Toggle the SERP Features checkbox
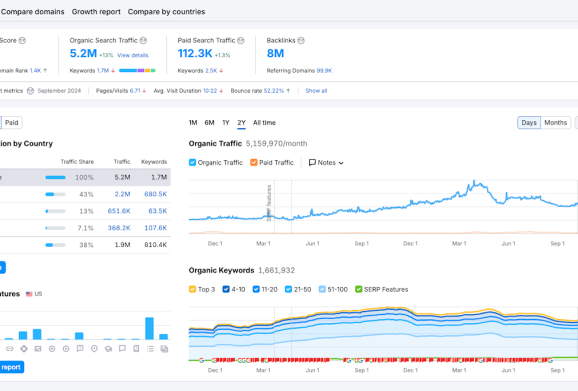Viewport: 578px width, 391px height. click(x=358, y=289)
